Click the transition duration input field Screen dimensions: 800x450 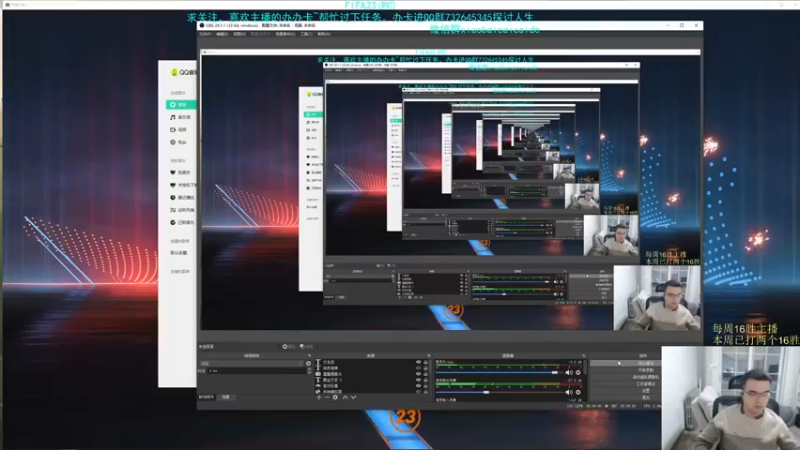click(257, 371)
